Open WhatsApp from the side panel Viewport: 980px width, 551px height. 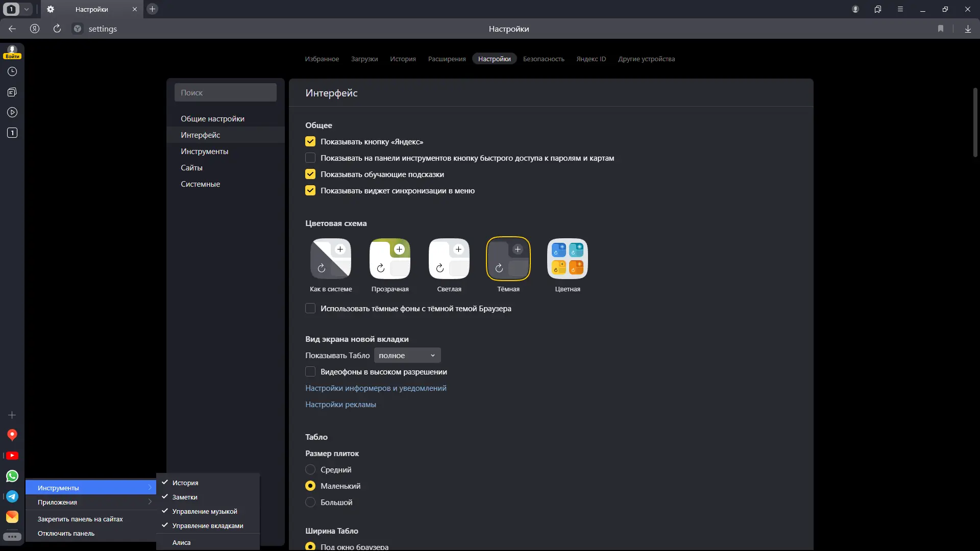pyautogui.click(x=12, y=476)
